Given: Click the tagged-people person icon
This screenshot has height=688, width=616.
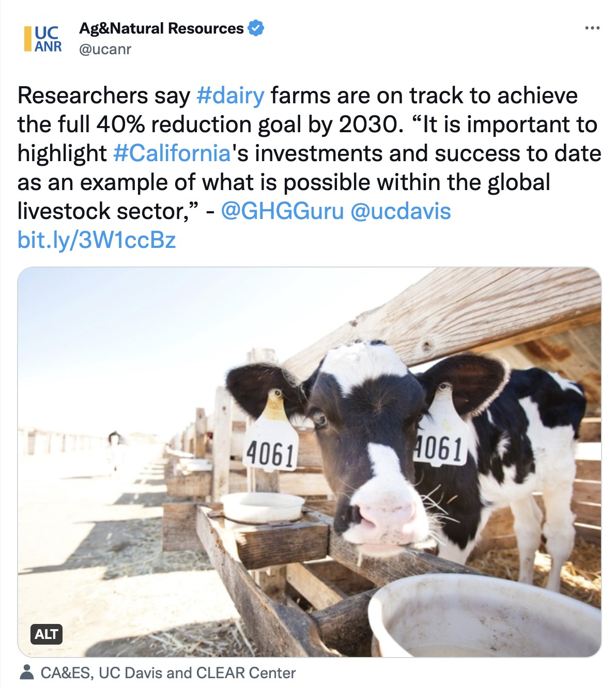Looking at the screenshot, I should click(x=26, y=673).
